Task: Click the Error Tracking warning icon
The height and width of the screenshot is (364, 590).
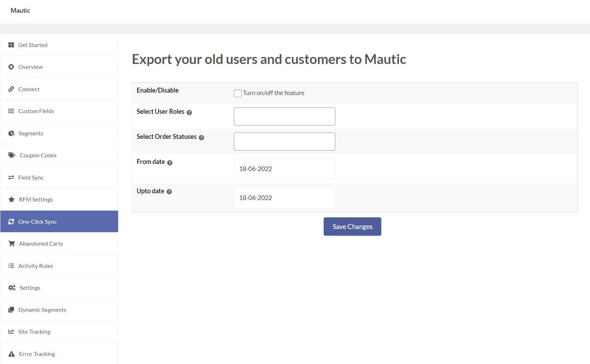Action: click(x=12, y=354)
